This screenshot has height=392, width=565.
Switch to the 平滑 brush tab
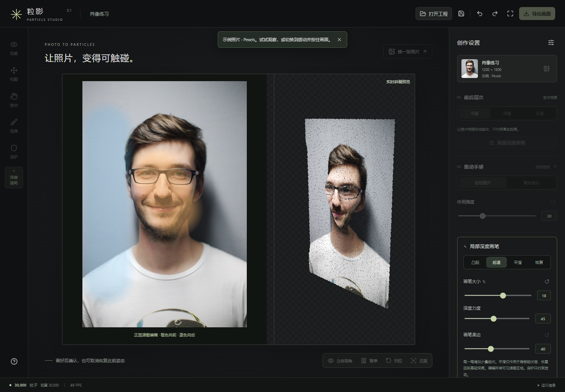(518, 262)
